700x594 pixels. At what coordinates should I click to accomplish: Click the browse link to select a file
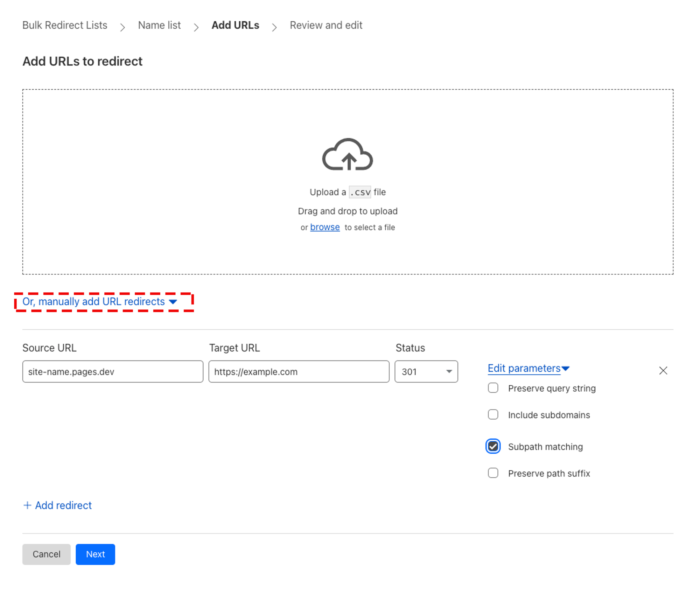click(325, 227)
